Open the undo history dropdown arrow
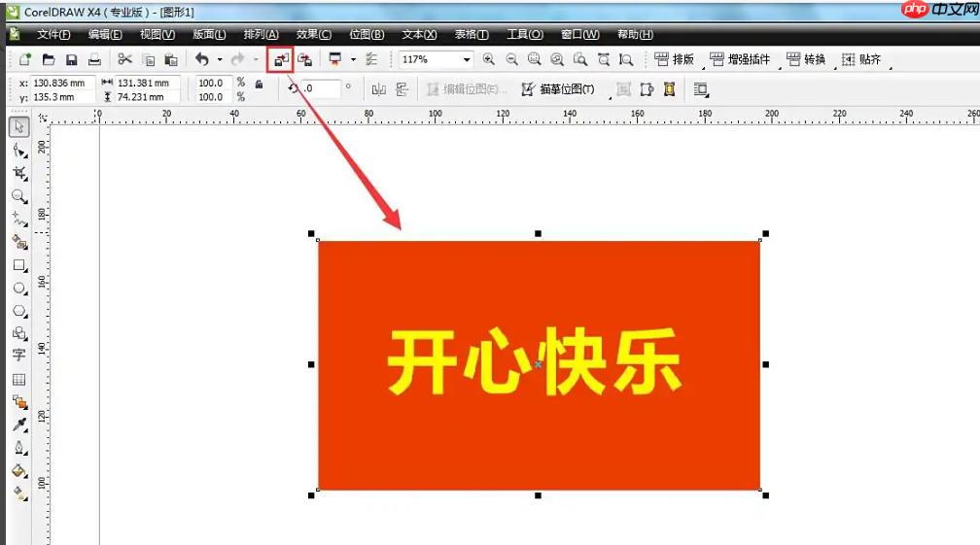Image resolution: width=980 pixels, height=545 pixels. (x=220, y=60)
